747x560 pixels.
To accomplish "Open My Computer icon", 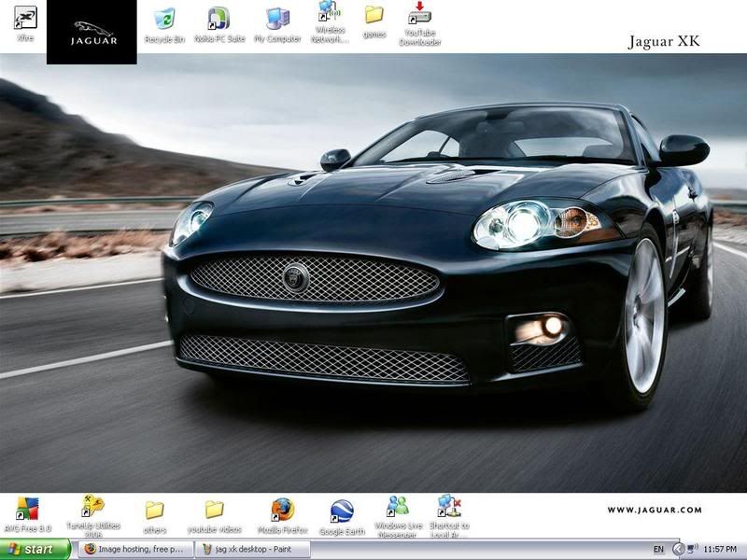I will [x=277, y=19].
